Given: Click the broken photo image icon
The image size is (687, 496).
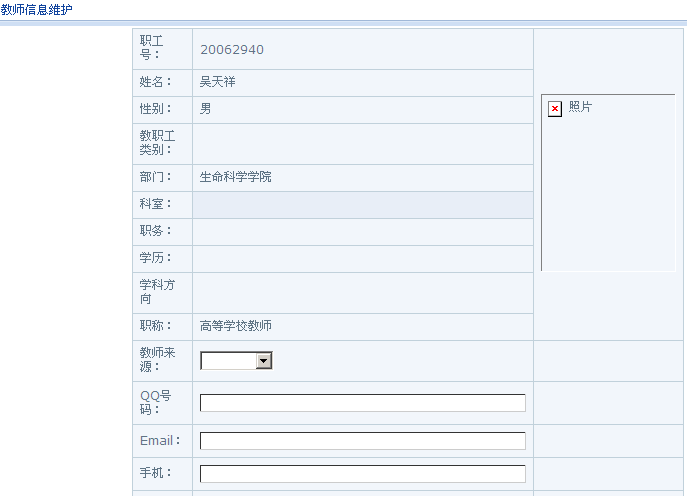Looking at the screenshot, I should [x=555, y=109].
